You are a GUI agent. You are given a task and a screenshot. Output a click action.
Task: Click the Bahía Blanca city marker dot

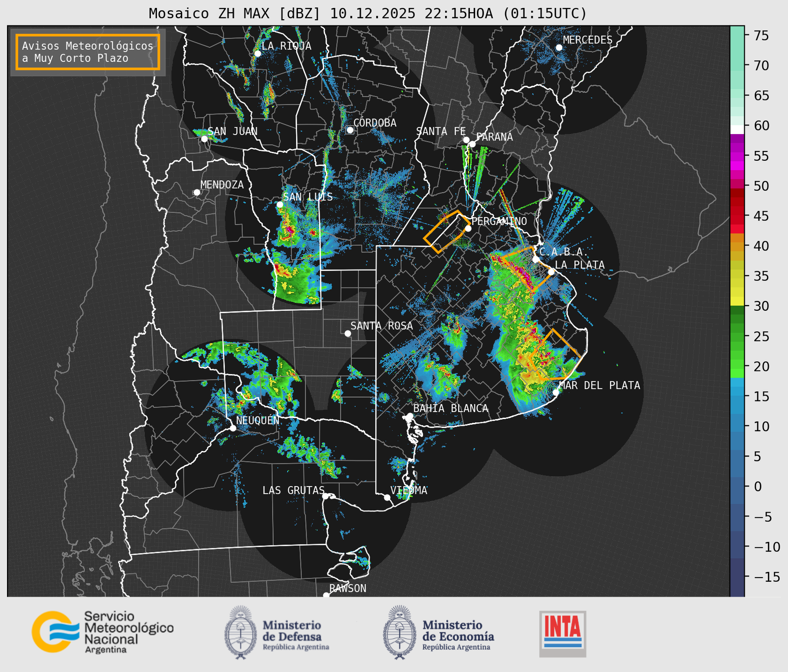tap(410, 416)
